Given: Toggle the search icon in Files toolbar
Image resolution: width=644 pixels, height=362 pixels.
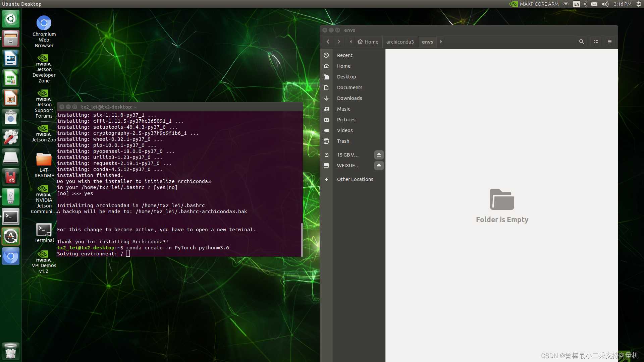Looking at the screenshot, I should 581,42.
